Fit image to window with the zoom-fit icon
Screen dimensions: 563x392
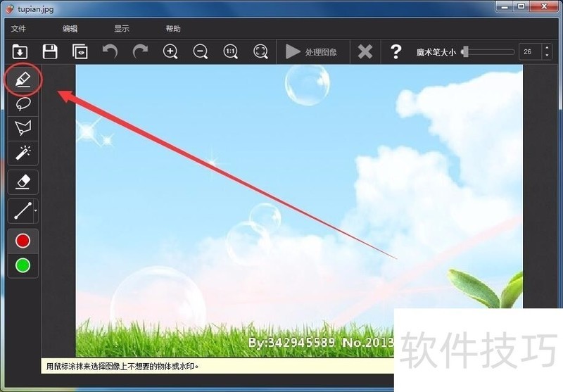(x=260, y=51)
